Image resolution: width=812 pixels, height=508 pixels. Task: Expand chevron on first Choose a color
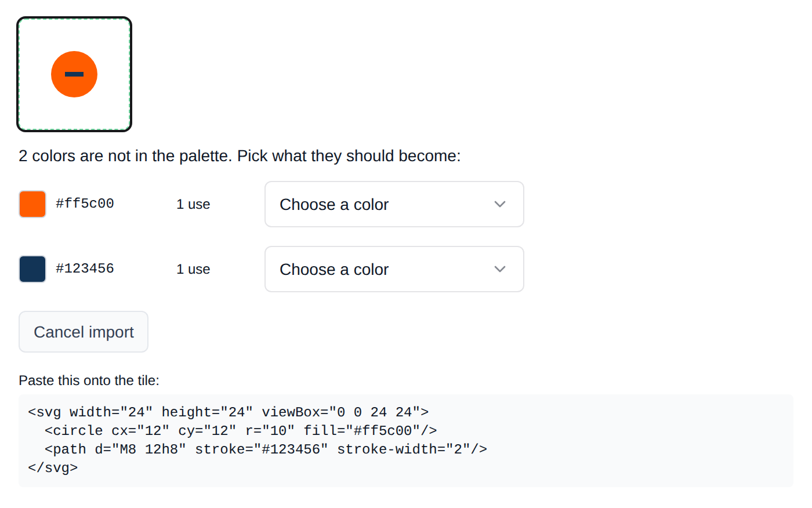point(500,204)
